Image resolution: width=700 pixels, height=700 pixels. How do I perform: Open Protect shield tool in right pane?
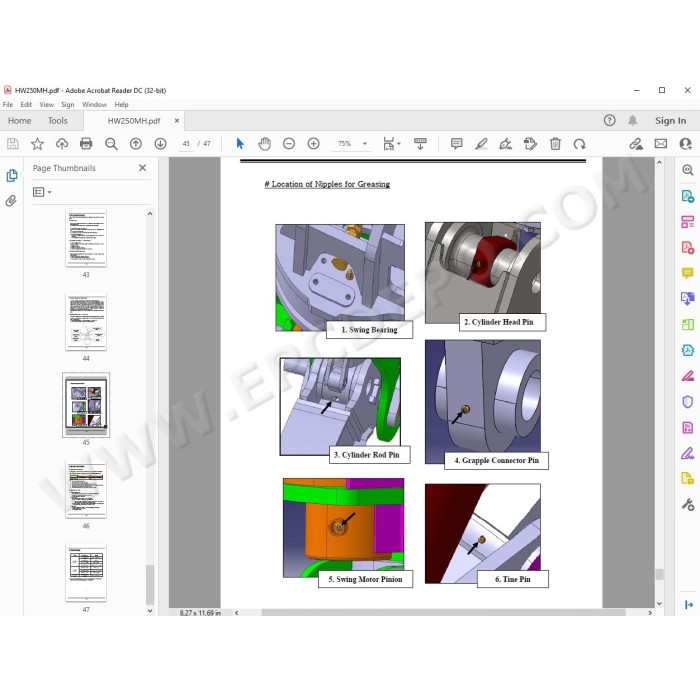pos(688,402)
